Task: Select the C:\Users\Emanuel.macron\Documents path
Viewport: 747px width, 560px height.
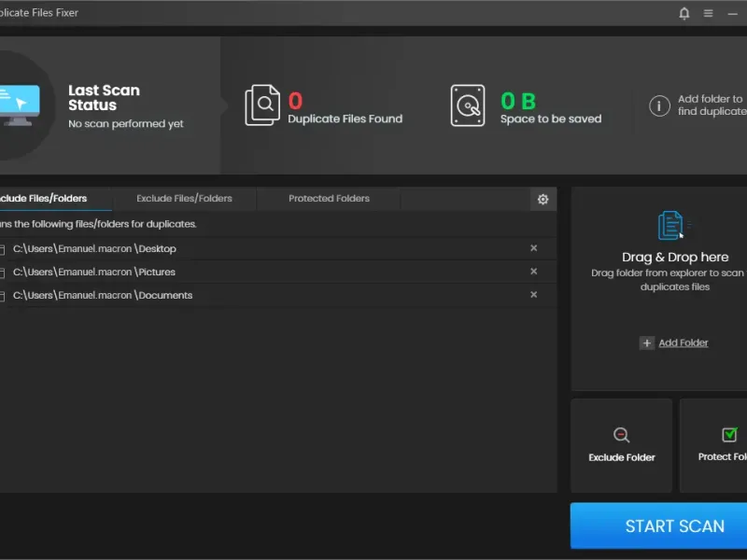Action: [103, 295]
